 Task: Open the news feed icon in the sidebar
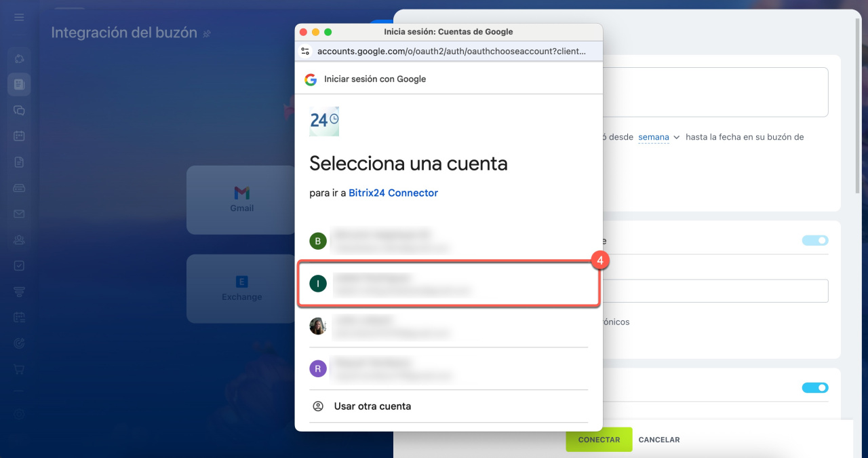(x=19, y=84)
